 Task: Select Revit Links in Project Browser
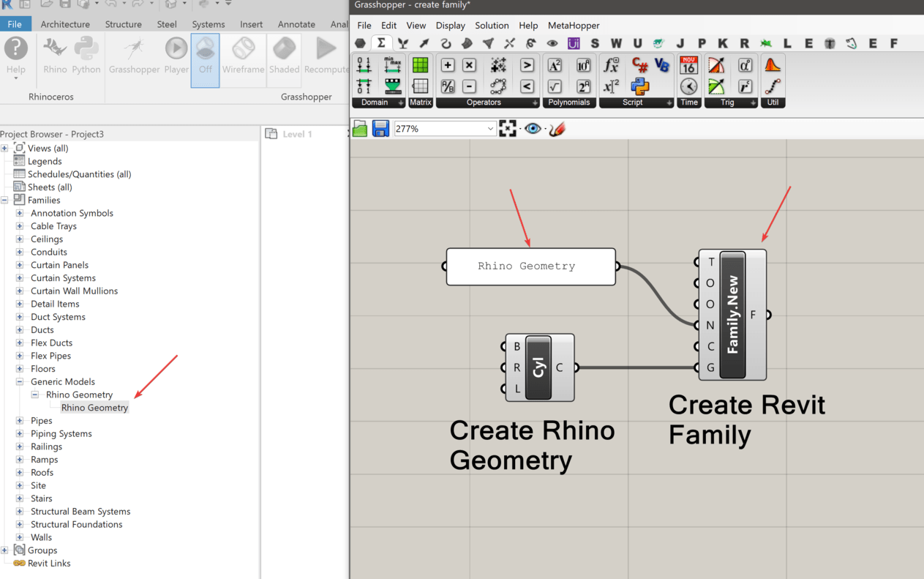[x=49, y=564]
